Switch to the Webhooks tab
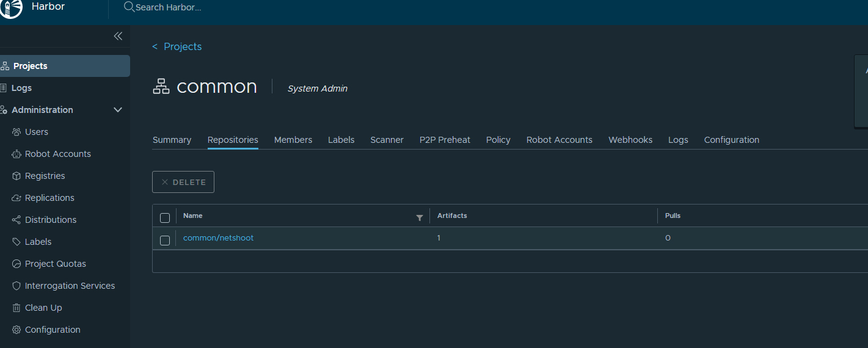The image size is (868, 348). (630, 140)
